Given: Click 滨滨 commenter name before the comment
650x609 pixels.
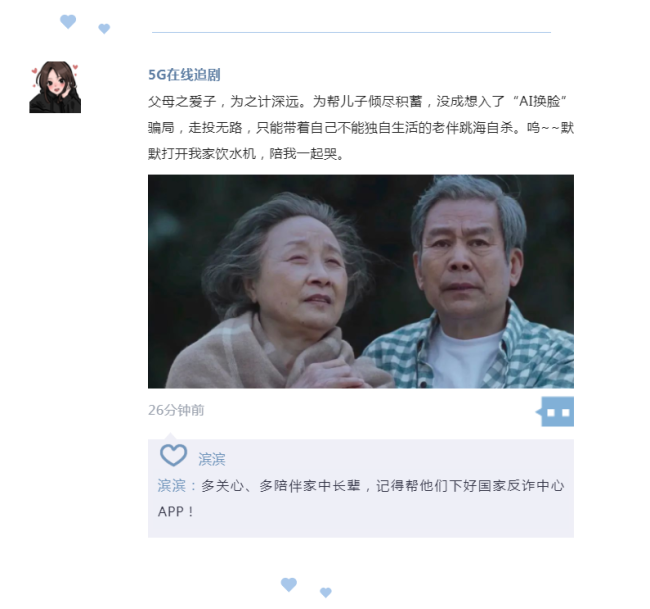Looking at the screenshot, I should pyautogui.click(x=172, y=485).
